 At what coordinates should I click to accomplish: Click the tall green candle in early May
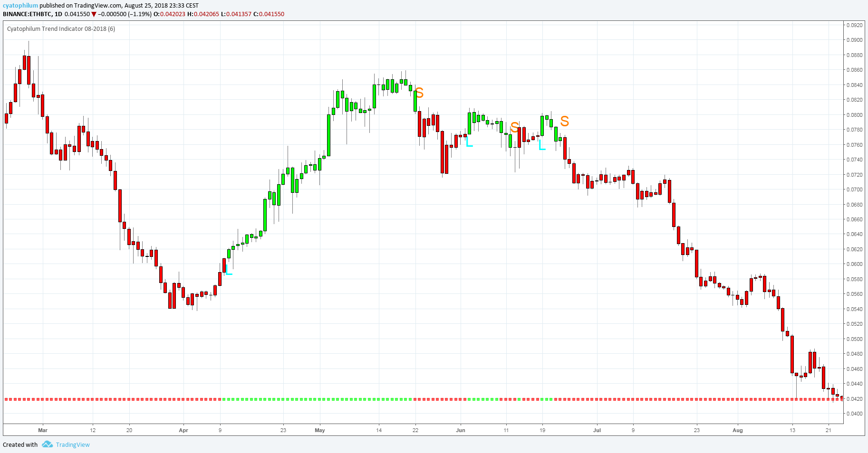[x=328, y=135]
